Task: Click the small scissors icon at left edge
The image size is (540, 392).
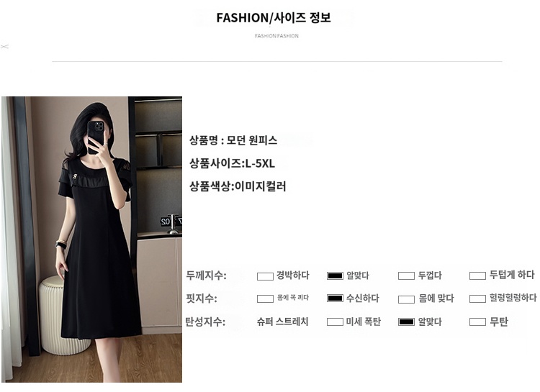Action: coord(4,46)
